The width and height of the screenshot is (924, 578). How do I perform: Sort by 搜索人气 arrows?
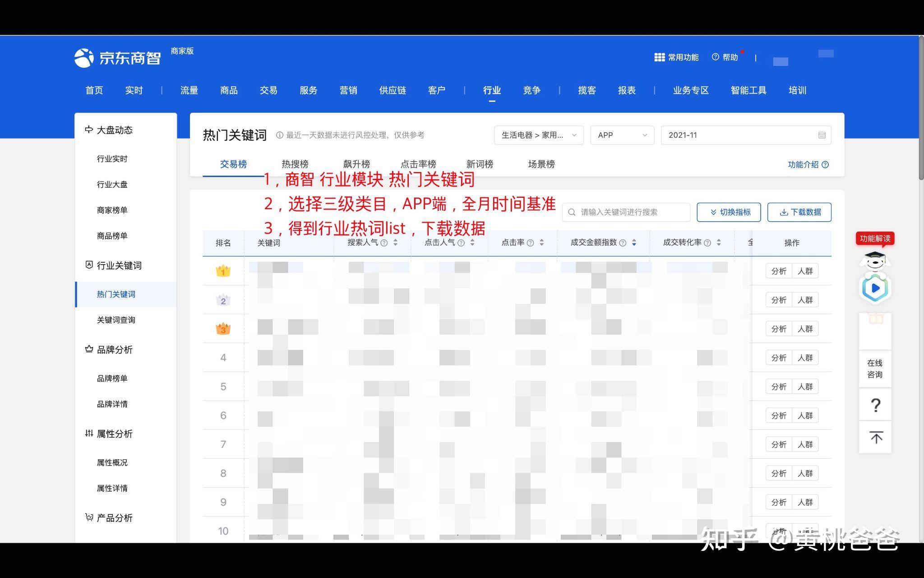(x=395, y=242)
